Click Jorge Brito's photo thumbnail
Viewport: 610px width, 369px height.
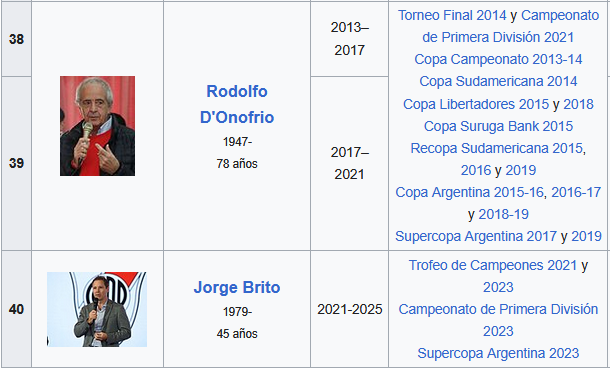click(x=97, y=309)
